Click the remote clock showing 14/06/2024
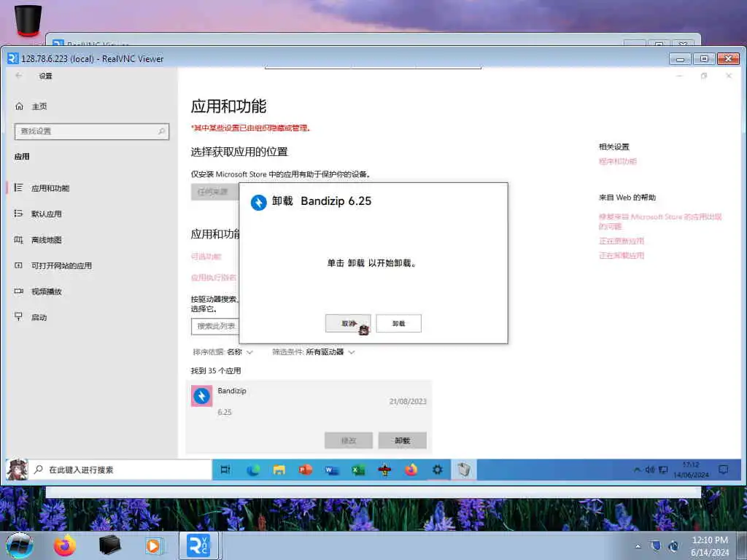 tap(691, 470)
